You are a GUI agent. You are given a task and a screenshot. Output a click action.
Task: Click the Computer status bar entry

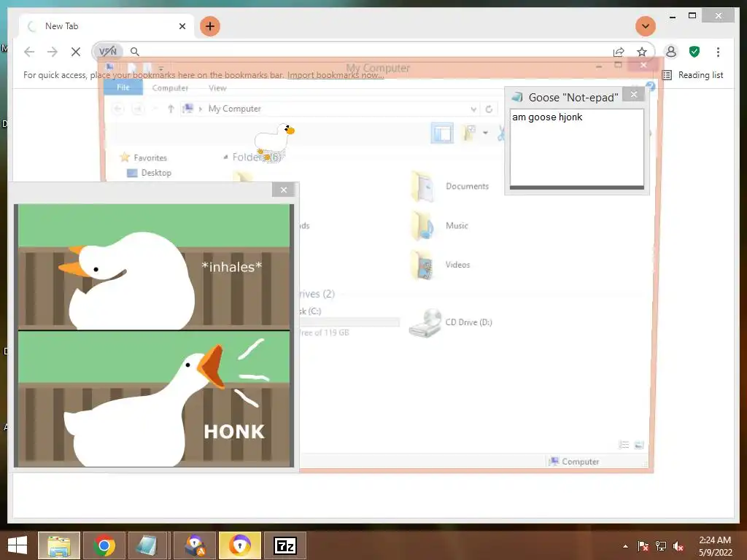[x=574, y=462]
